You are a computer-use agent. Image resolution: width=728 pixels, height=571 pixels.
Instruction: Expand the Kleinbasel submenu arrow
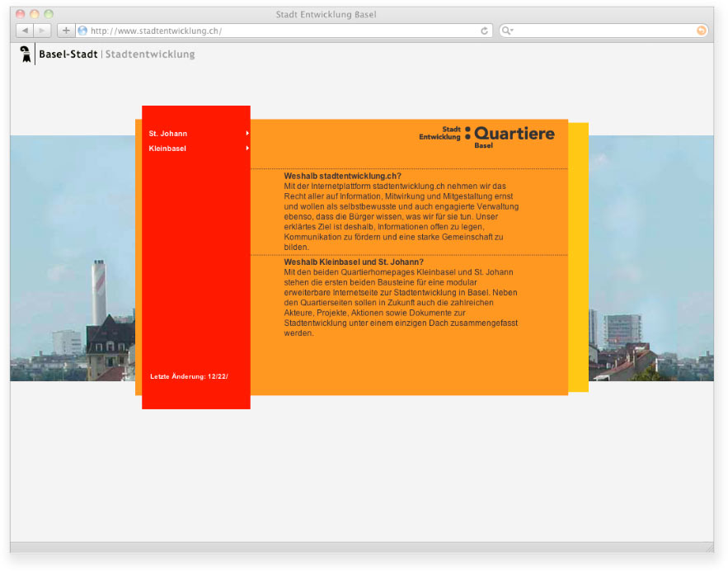pyautogui.click(x=247, y=149)
